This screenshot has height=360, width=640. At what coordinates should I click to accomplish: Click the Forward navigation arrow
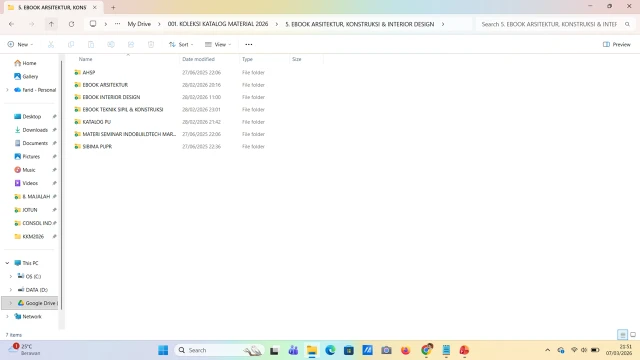31,24
